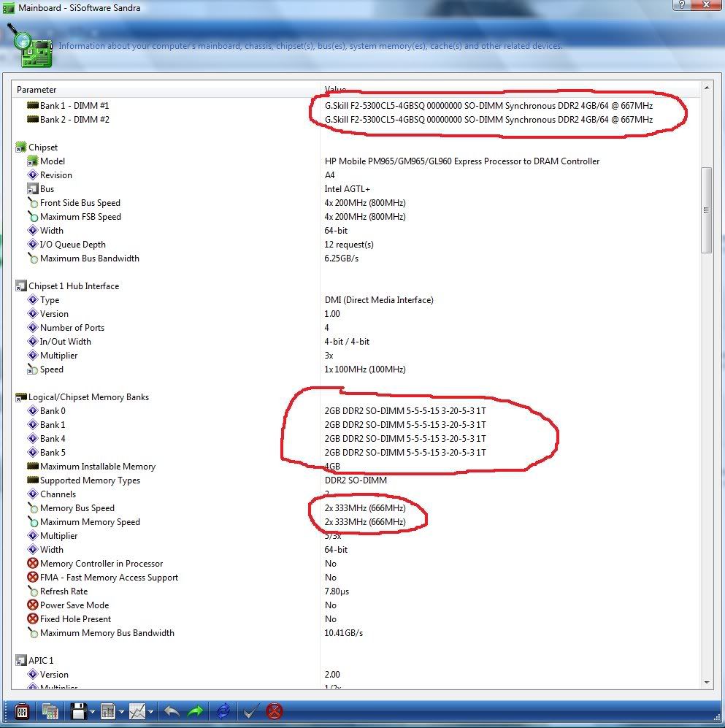Select the Bank 0 row under Logical Memory Banks

pyautogui.click(x=355, y=411)
